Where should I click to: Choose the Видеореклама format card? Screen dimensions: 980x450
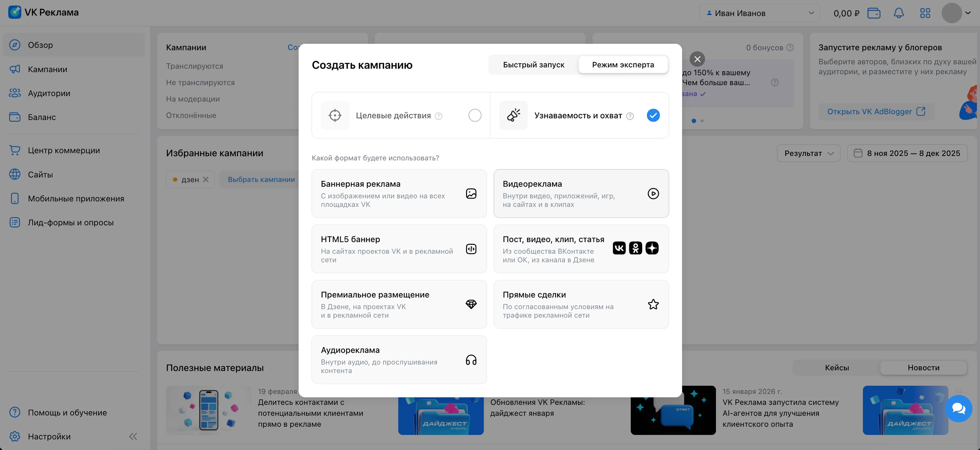coord(581,194)
